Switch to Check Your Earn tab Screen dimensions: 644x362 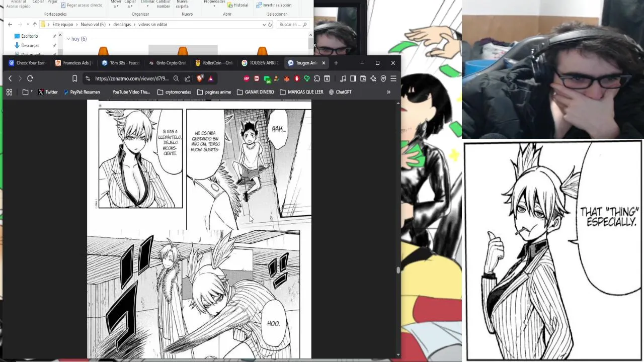(27, 63)
